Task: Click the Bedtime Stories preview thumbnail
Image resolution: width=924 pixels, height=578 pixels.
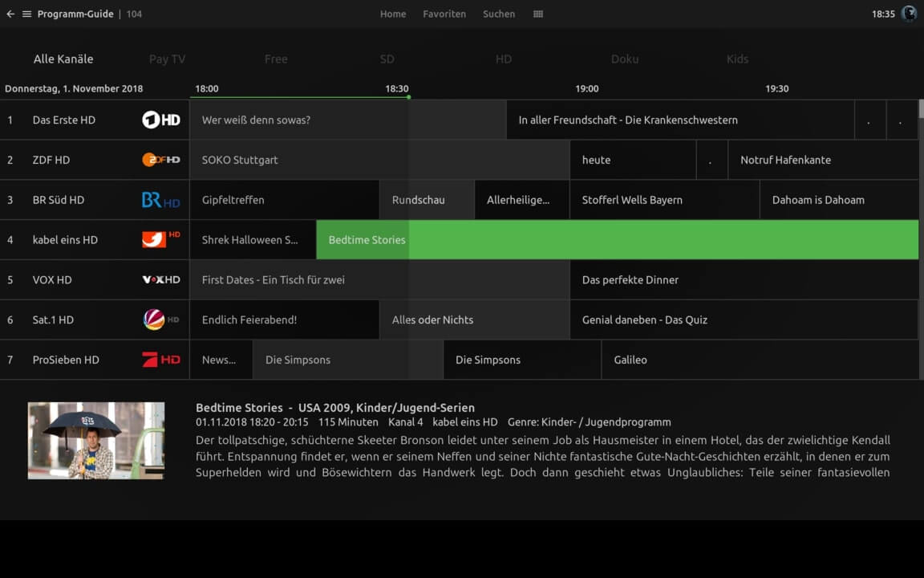Action: 96,441
